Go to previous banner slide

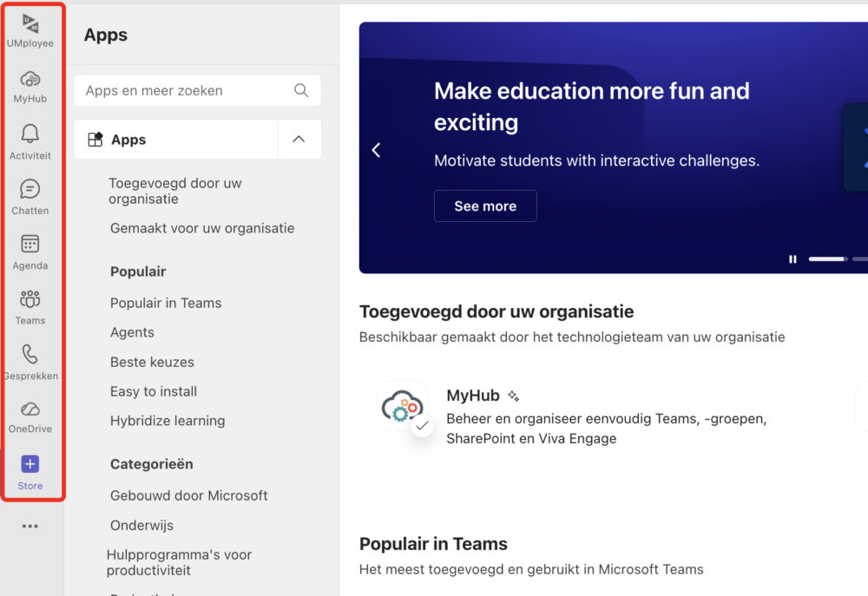point(377,150)
